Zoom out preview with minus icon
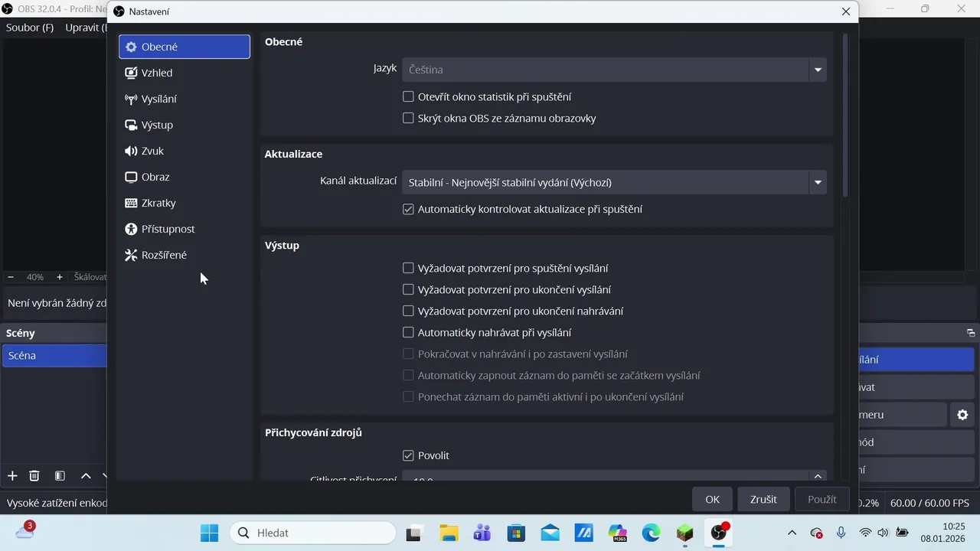 tap(11, 277)
